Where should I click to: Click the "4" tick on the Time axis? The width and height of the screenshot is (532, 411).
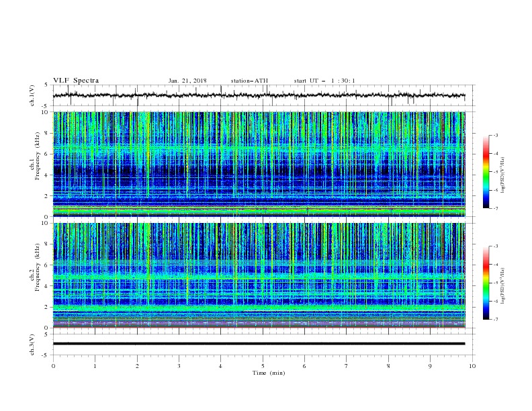[221, 366]
